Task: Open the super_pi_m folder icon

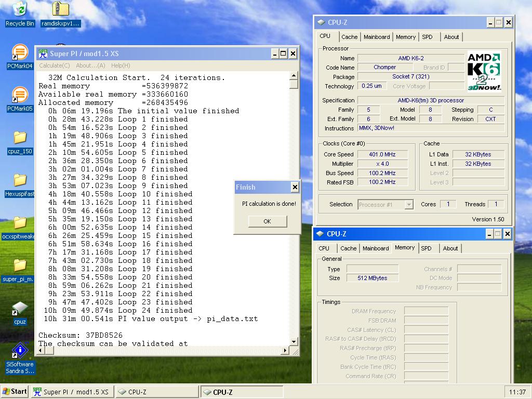Action: (19, 271)
